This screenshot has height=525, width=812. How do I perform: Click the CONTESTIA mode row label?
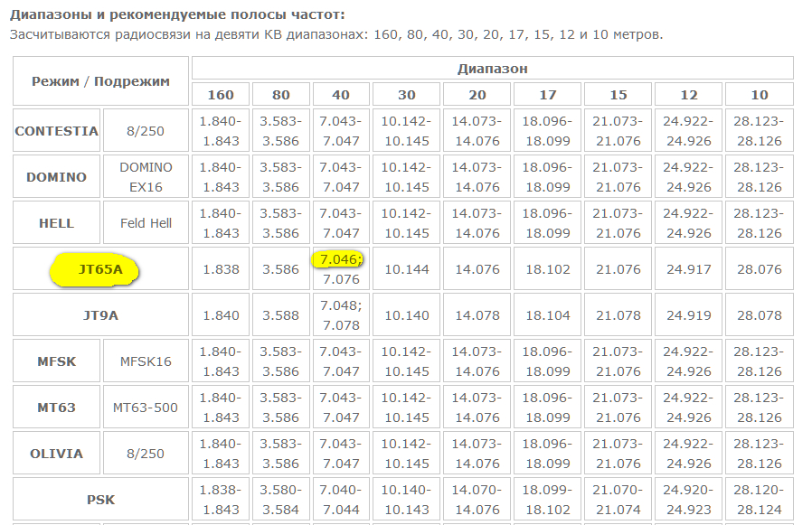(57, 131)
